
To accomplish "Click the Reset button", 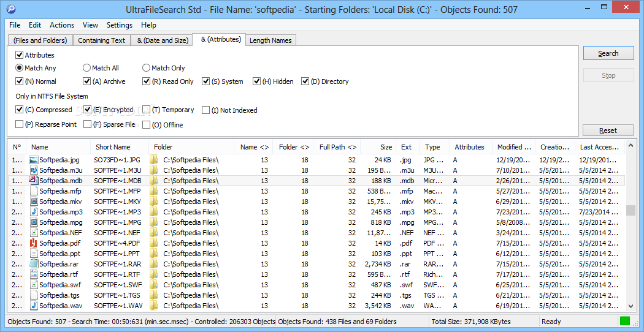I will click(x=608, y=130).
